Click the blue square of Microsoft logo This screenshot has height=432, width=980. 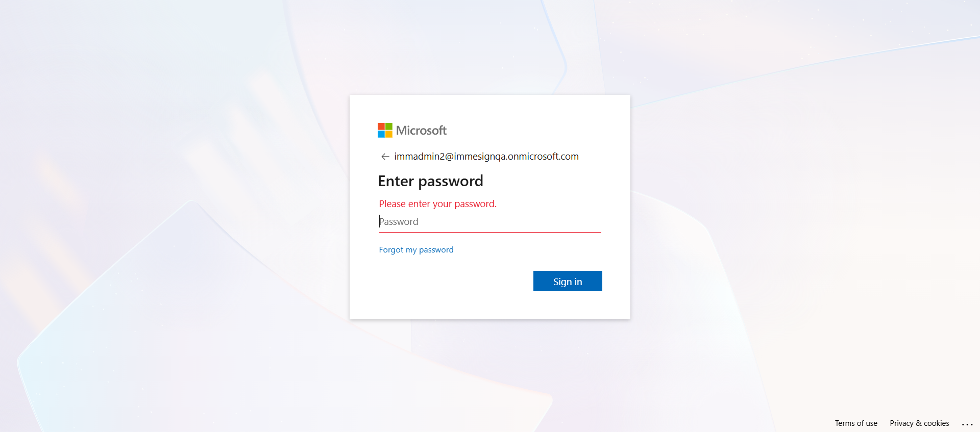[x=381, y=134]
